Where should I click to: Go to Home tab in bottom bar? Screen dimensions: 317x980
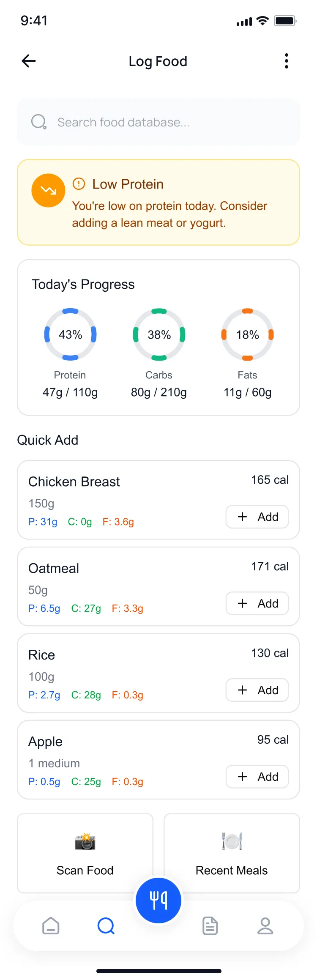pos(51,926)
